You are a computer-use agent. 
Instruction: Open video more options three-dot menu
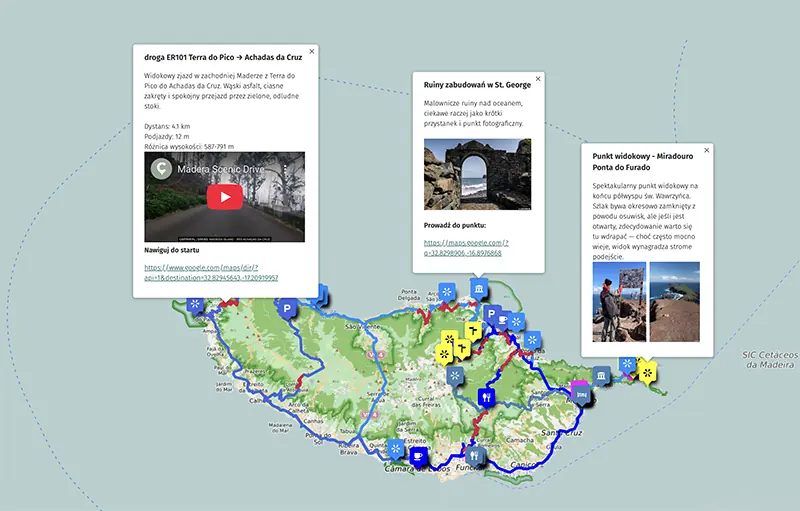tap(285, 169)
